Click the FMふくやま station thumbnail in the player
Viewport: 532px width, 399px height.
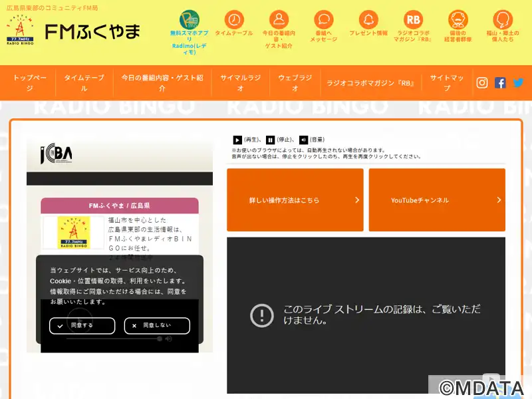pos(73,232)
